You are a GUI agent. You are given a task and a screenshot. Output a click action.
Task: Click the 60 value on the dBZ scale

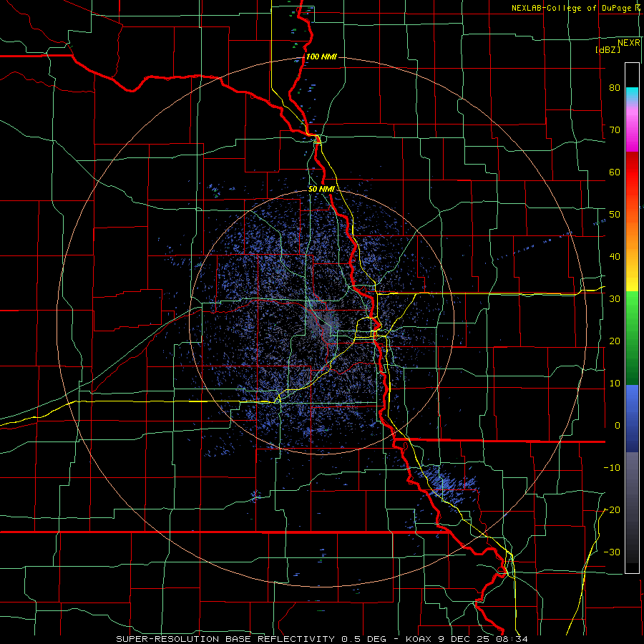[615, 172]
